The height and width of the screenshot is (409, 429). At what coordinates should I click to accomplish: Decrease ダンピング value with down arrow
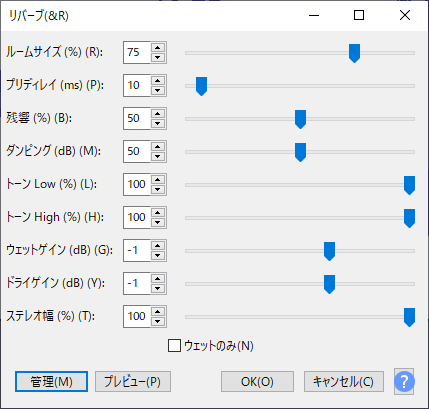[158, 156]
